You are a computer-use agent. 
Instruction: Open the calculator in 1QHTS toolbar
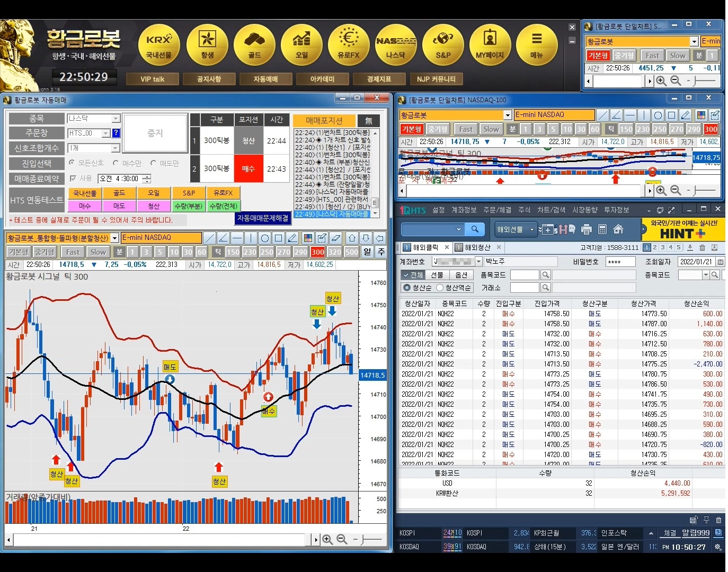point(602,229)
